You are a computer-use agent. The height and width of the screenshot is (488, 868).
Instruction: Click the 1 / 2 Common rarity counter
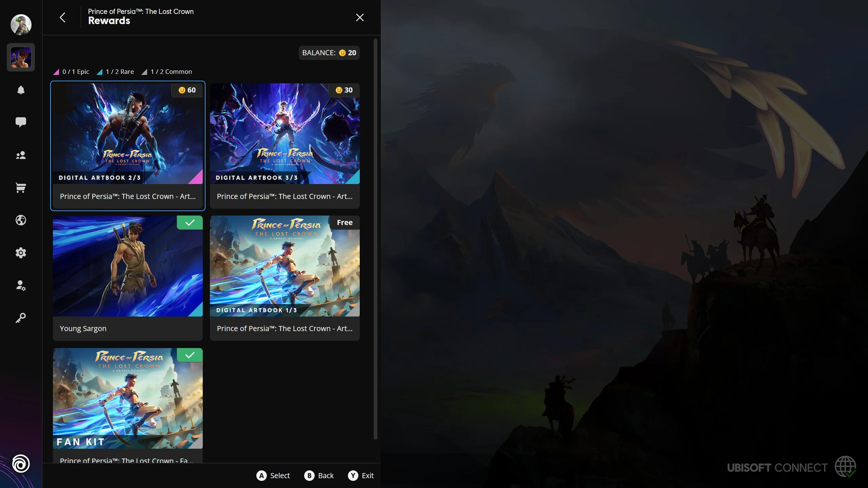tap(167, 72)
